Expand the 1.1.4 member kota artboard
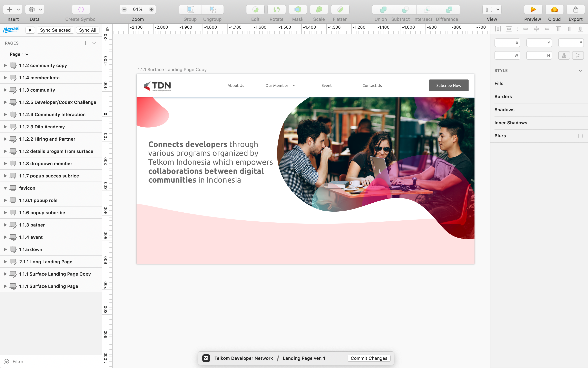 [5, 78]
